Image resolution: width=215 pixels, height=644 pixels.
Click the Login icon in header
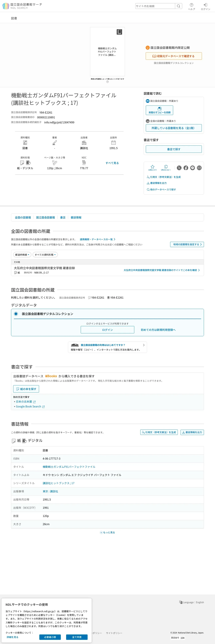[205, 7]
